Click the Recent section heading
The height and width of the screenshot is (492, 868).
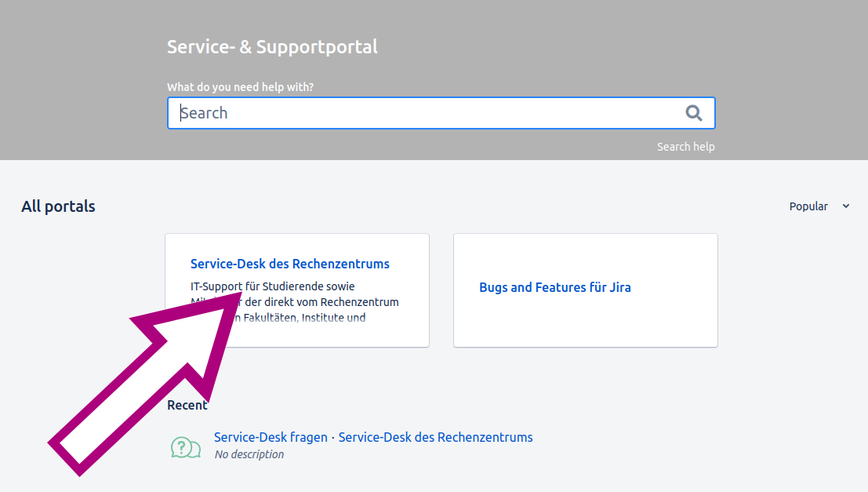187,405
